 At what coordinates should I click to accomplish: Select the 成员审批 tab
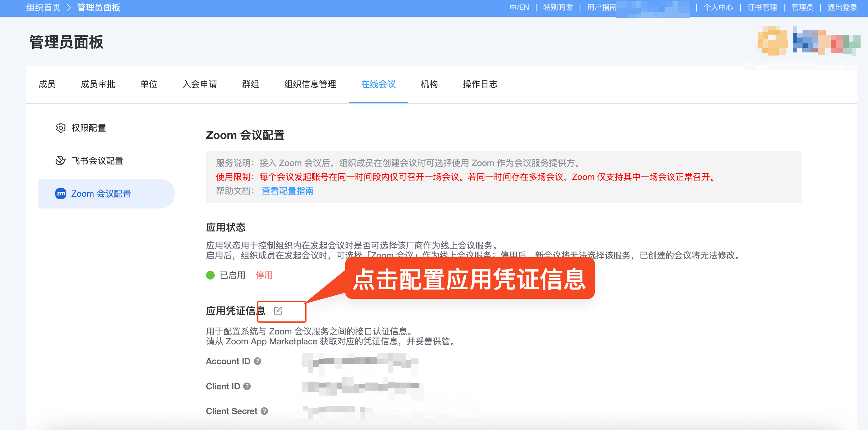98,84
